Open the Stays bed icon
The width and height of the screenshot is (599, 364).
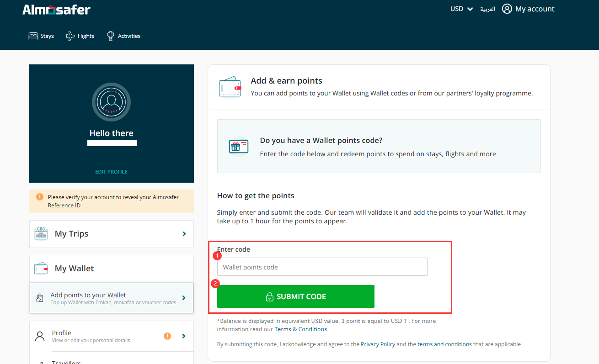[x=33, y=36]
